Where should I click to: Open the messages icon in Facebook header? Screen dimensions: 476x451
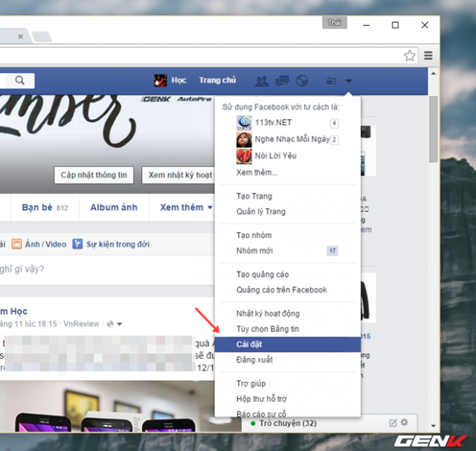click(282, 81)
